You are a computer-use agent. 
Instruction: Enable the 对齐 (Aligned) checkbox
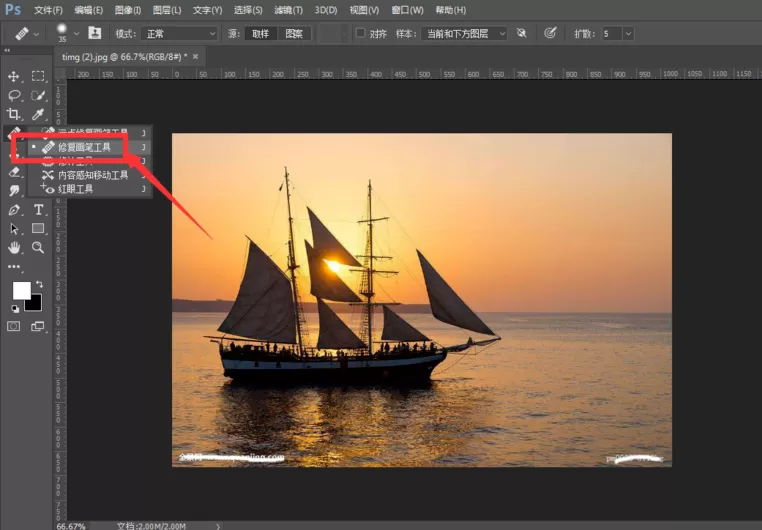tap(360, 33)
